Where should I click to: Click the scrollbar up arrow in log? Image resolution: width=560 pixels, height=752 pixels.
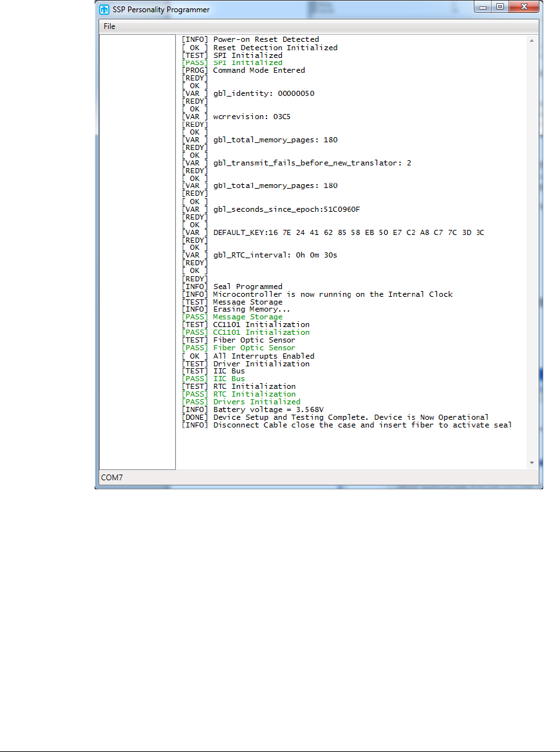point(532,41)
